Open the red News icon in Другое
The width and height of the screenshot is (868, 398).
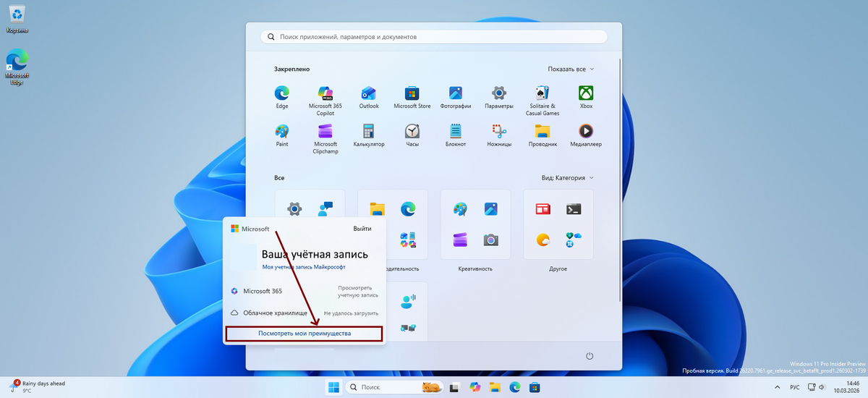pos(543,209)
